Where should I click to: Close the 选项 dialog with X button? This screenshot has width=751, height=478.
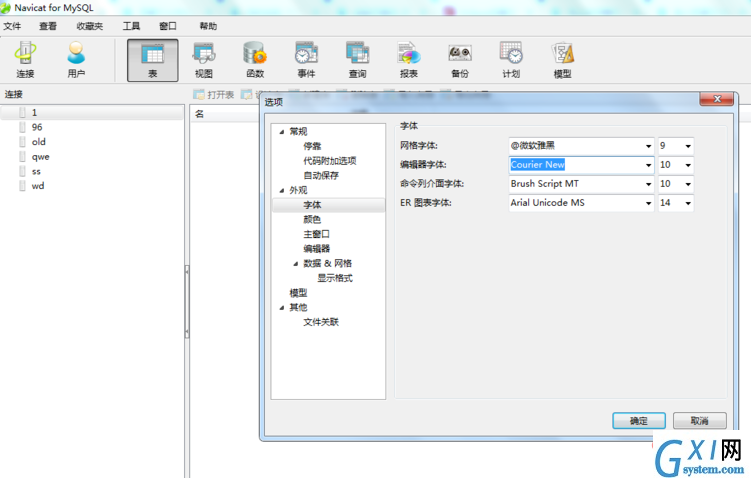(717, 99)
